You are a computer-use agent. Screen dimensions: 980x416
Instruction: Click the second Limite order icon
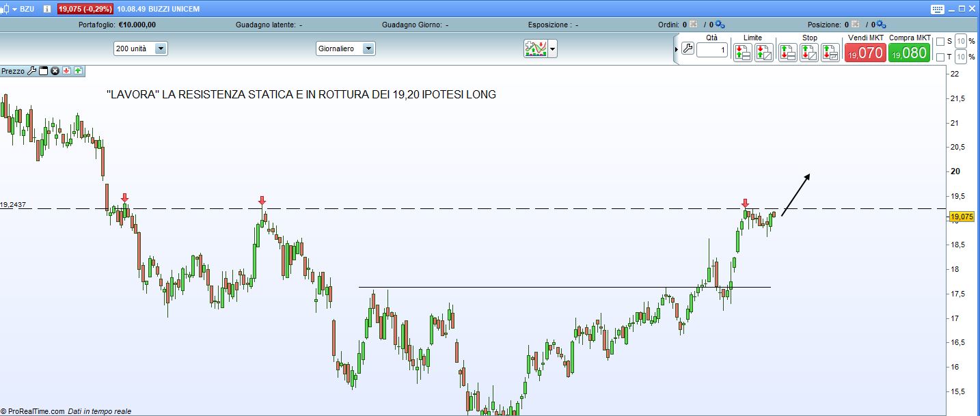(x=763, y=52)
